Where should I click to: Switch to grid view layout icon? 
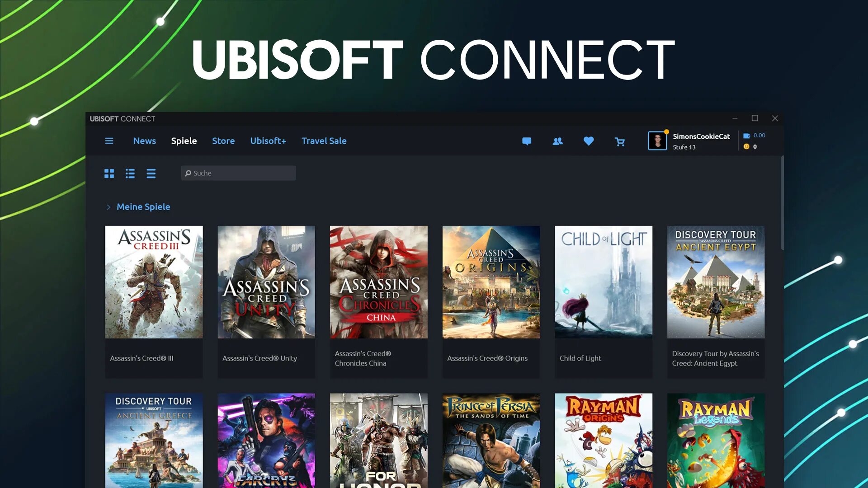point(109,173)
